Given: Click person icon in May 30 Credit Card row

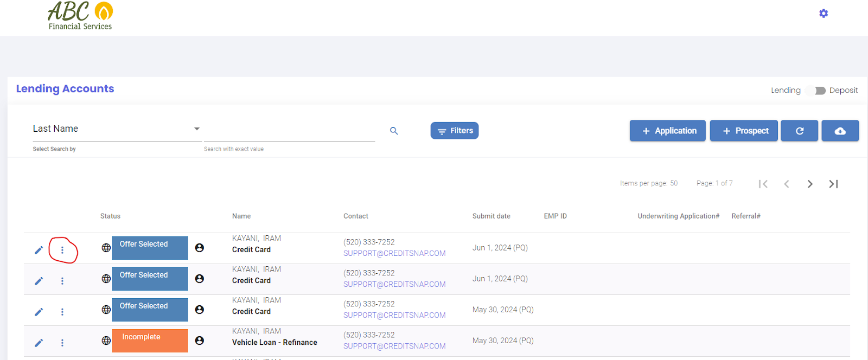Looking at the screenshot, I should tap(200, 310).
